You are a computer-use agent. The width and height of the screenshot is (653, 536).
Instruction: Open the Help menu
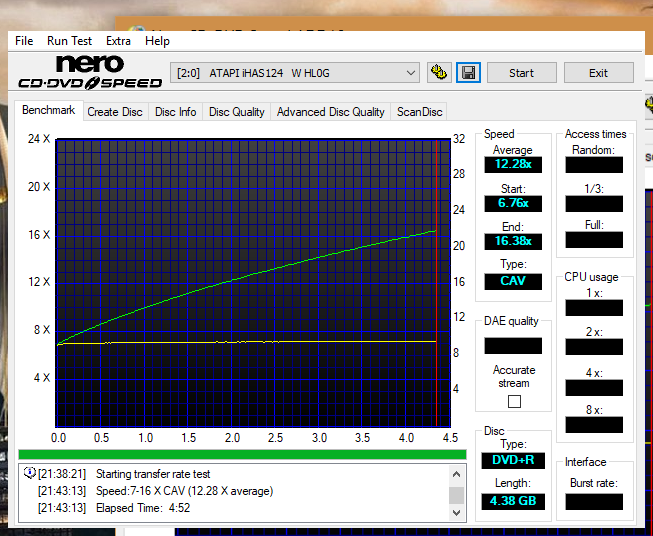157,41
